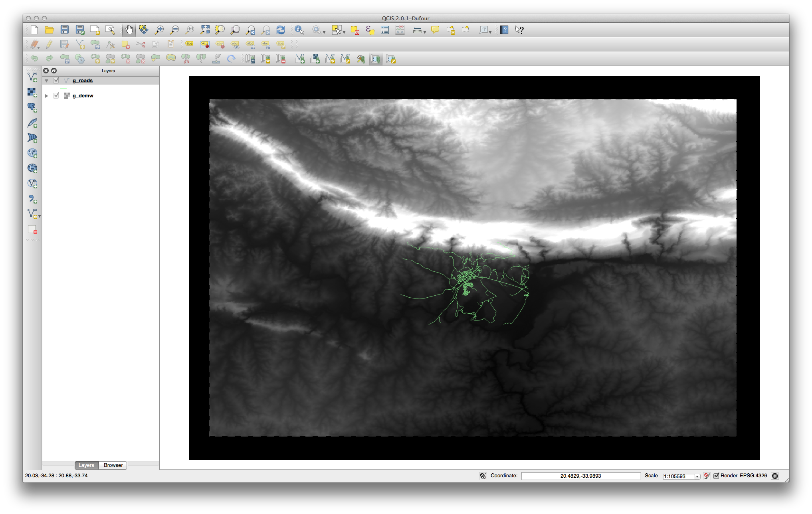The image size is (812, 514).
Task: Click into the Coordinate input field
Action: click(580, 476)
